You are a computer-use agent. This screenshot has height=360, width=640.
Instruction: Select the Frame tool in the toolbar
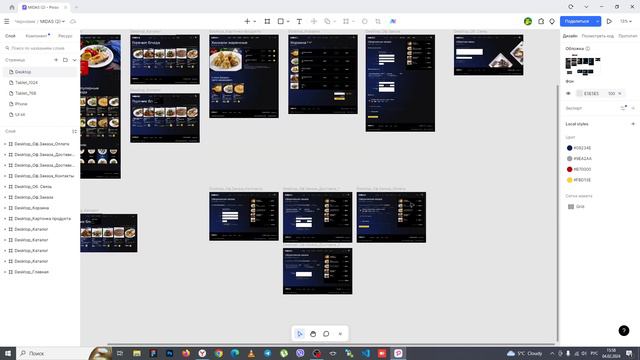267,21
